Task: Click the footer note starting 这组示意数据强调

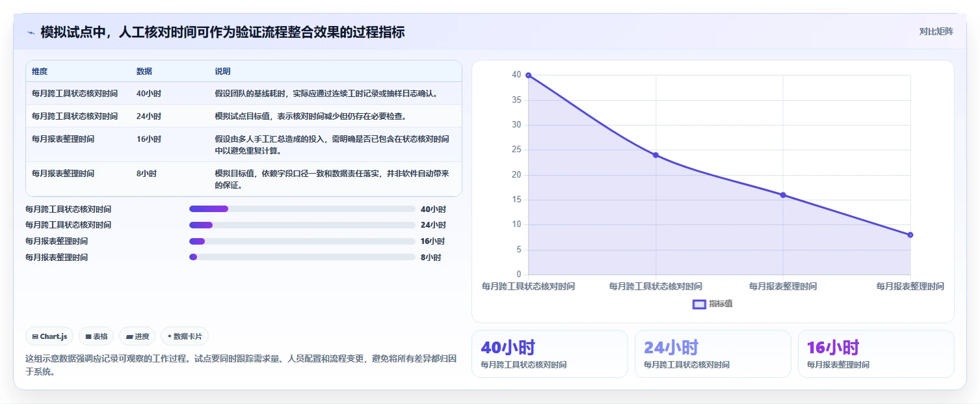Action: click(x=241, y=365)
